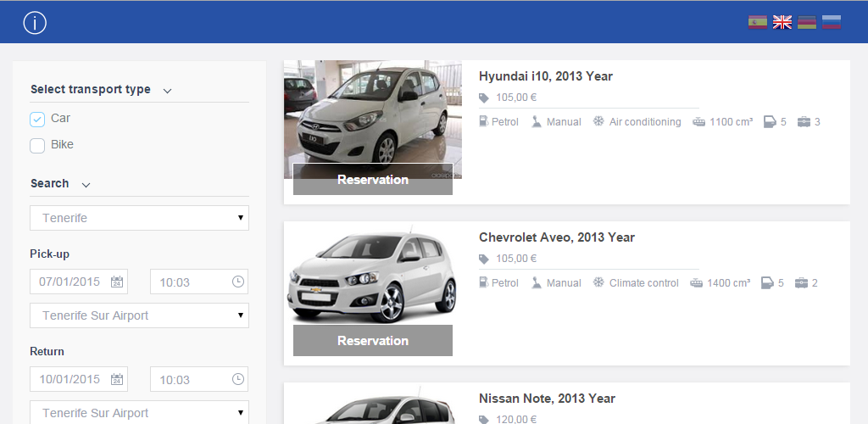The width and height of the screenshot is (868, 424).
Task: Click return date field 10/01/2015
Action: [x=79, y=379]
